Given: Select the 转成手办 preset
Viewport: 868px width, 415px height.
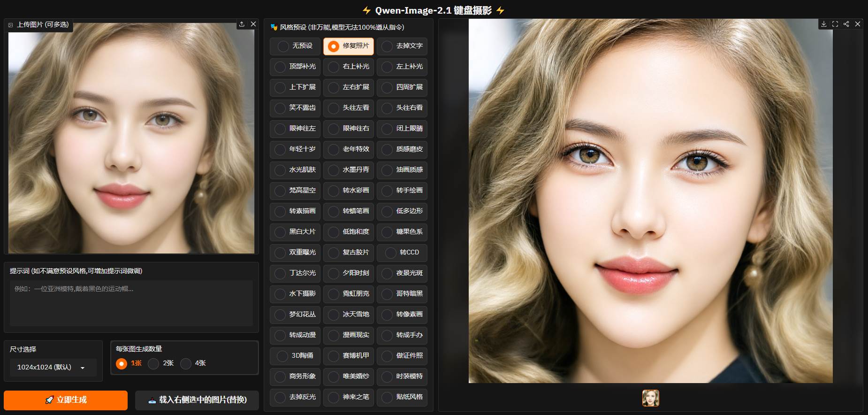Looking at the screenshot, I should point(402,335).
